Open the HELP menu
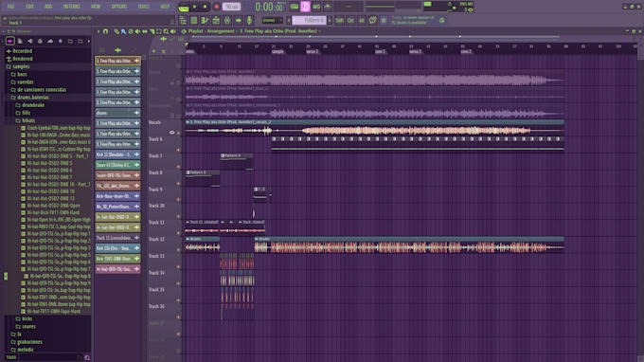Screen dimensions: 644x362 (x=165, y=7)
